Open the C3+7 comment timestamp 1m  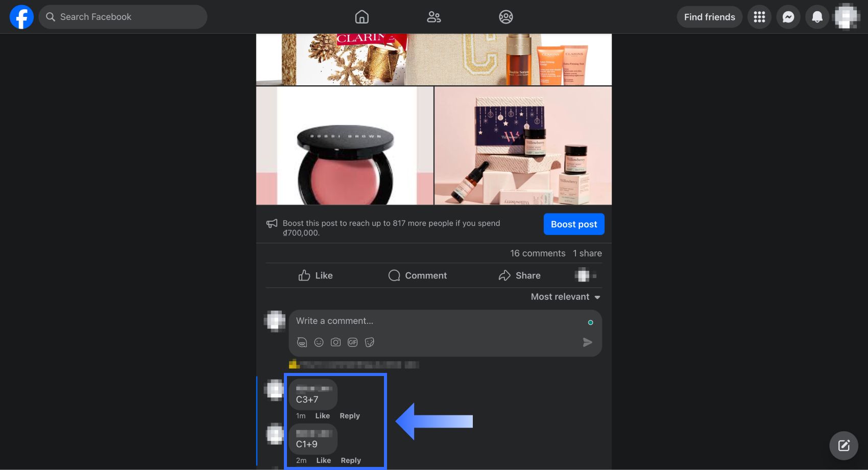pos(301,416)
